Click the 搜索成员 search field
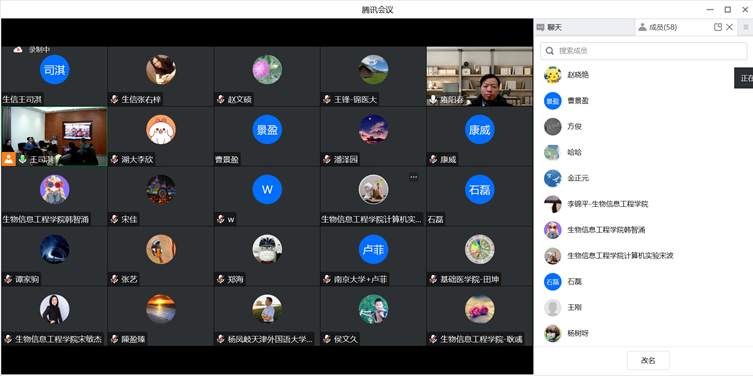The height and width of the screenshot is (376, 753). click(644, 51)
